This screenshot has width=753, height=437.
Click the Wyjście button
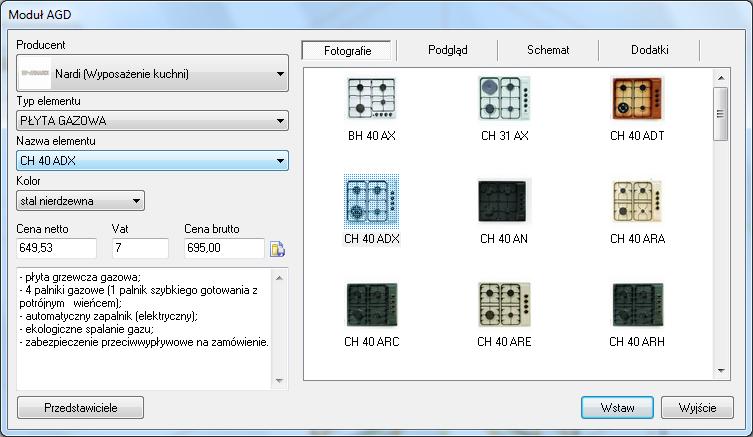pyautogui.click(x=697, y=408)
